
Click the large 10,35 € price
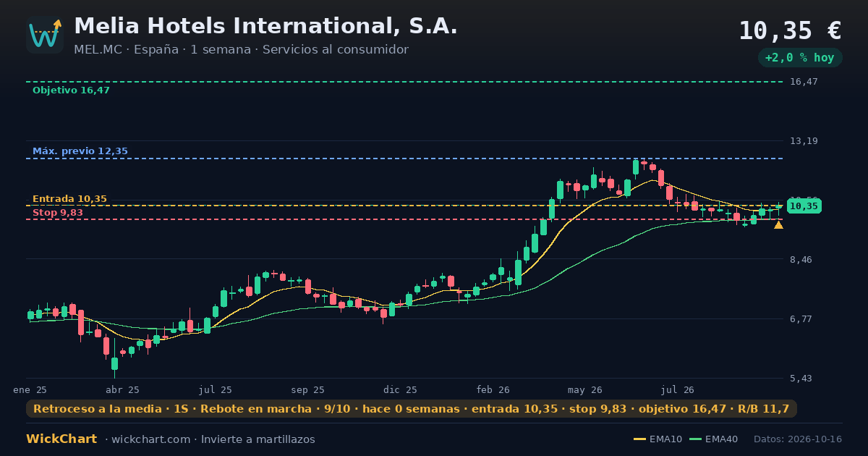tap(790, 31)
